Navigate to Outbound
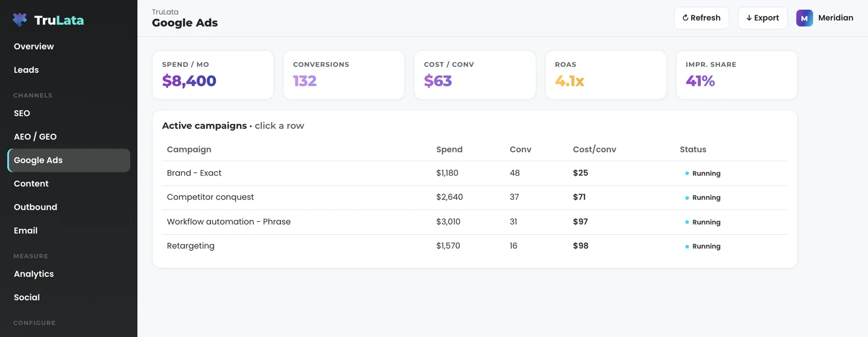868x337 pixels. click(69, 207)
